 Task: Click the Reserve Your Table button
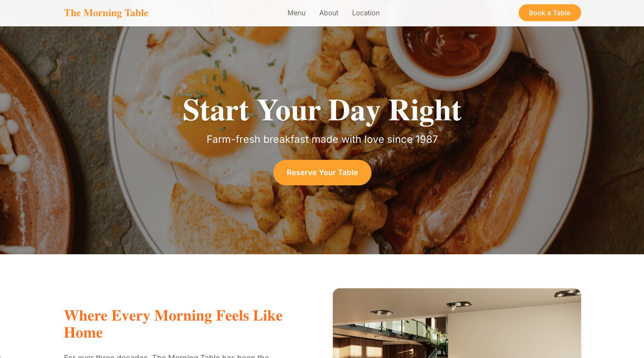tap(322, 173)
